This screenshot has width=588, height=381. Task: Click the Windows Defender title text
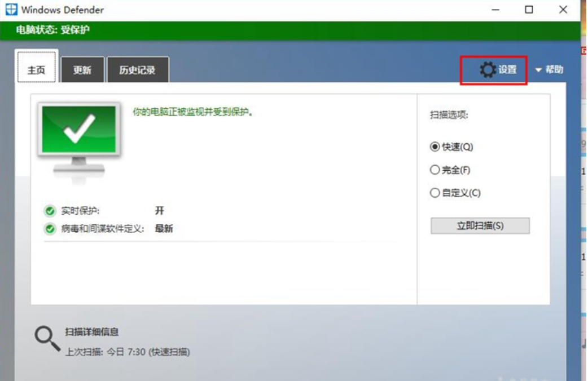63,10
